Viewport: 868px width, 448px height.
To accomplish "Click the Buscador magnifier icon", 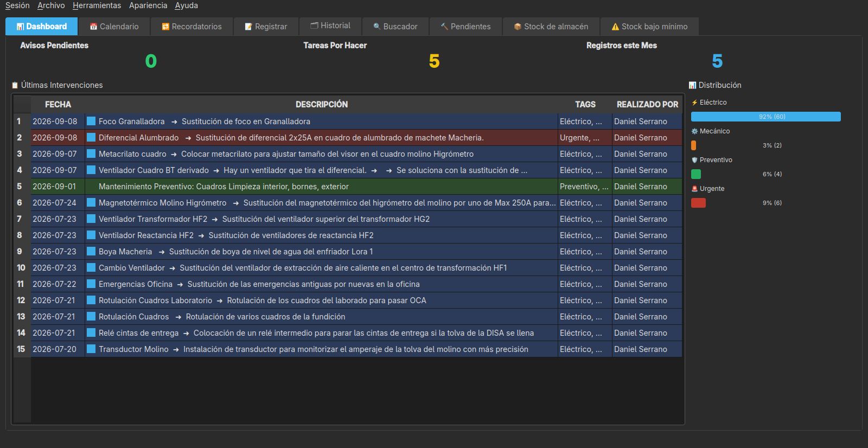I will click(376, 27).
